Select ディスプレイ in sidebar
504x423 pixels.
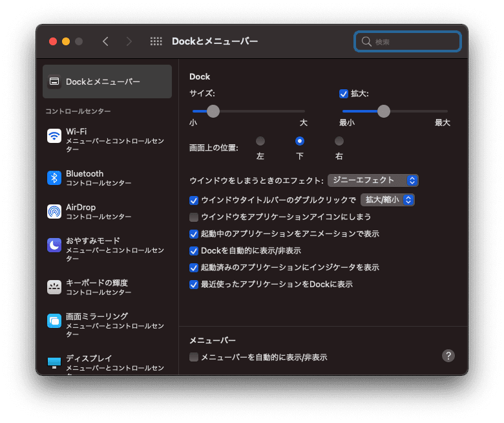click(x=107, y=364)
